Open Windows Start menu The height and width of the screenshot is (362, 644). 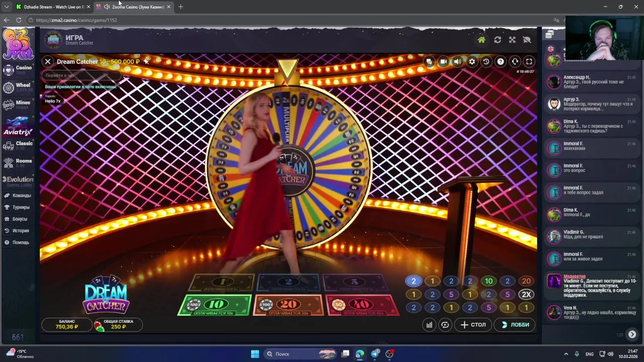click(255, 354)
